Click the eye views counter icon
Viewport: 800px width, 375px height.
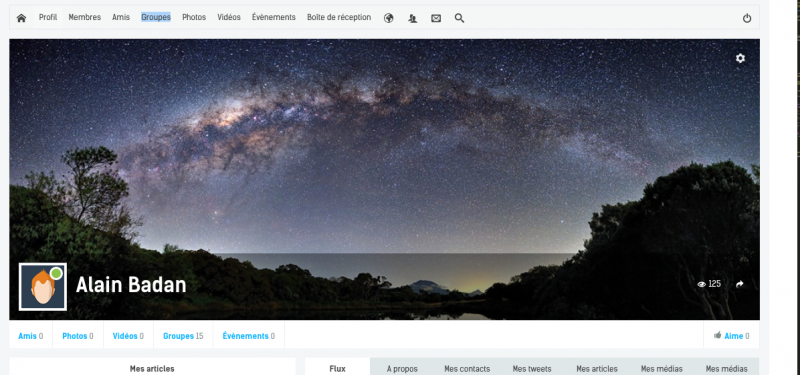702,284
